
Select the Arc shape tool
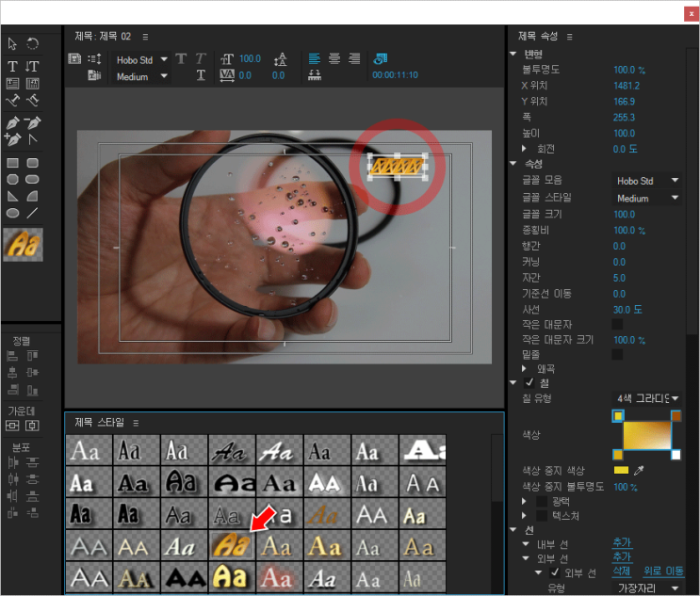[x=32, y=196]
